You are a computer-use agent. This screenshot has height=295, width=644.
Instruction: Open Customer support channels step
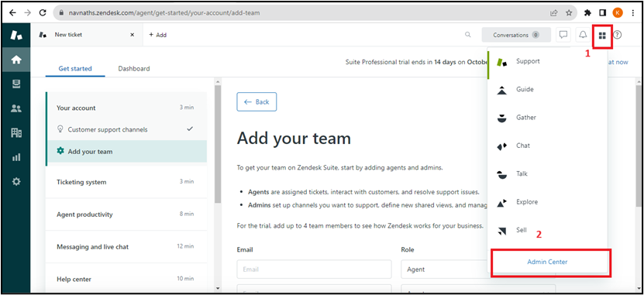126,129
